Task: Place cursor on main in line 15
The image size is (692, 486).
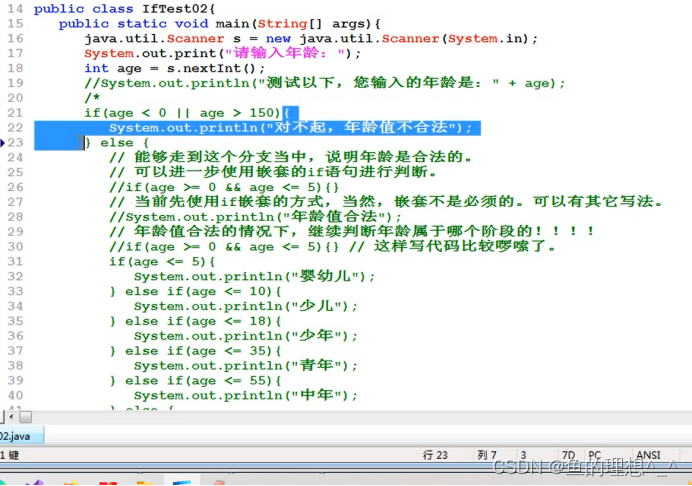Action: (x=232, y=24)
